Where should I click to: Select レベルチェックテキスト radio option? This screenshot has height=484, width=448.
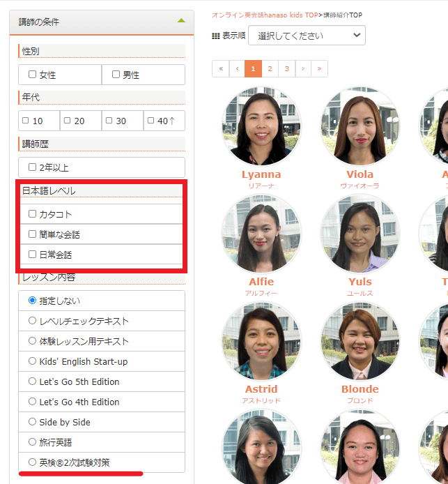click(x=32, y=320)
